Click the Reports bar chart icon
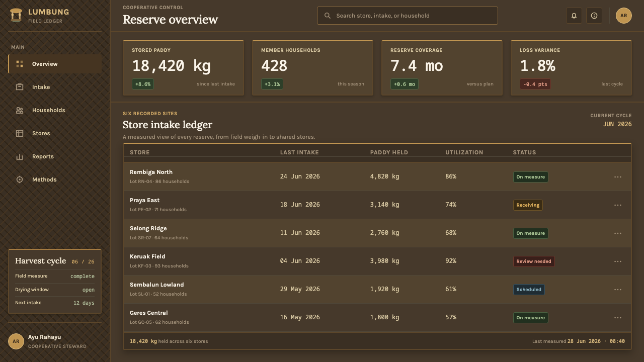The height and width of the screenshot is (362, 644). coord(20,156)
